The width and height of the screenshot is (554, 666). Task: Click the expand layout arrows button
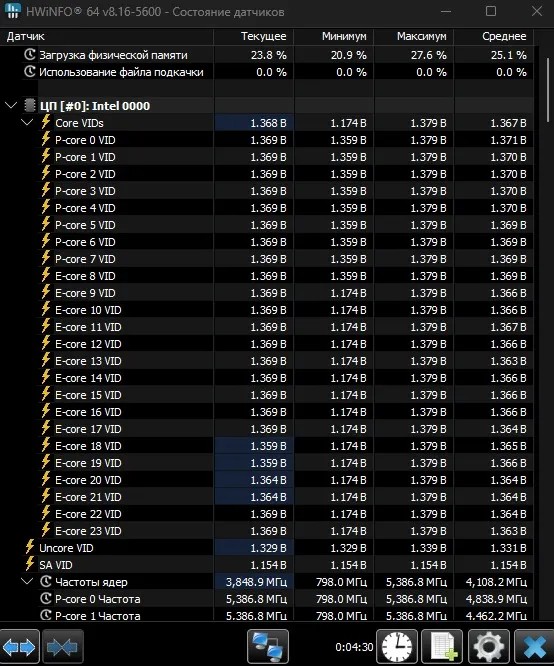[x=19, y=647]
